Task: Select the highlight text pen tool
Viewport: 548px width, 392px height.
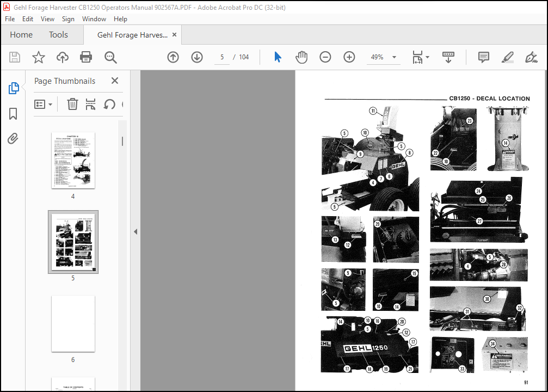Action: coord(508,57)
